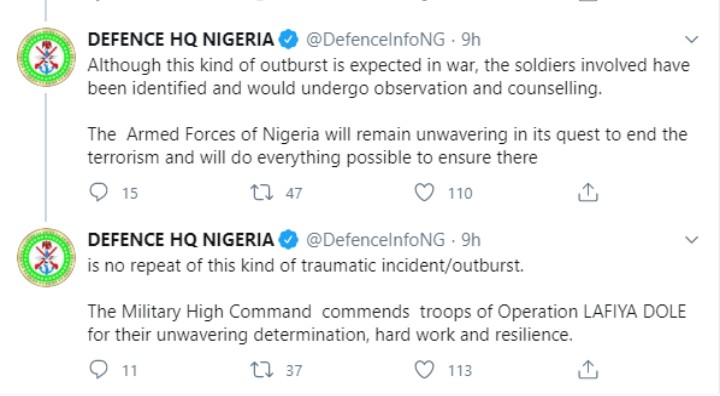
Task: Retweet the first tweet with 47 retweets
Action: coord(262,192)
